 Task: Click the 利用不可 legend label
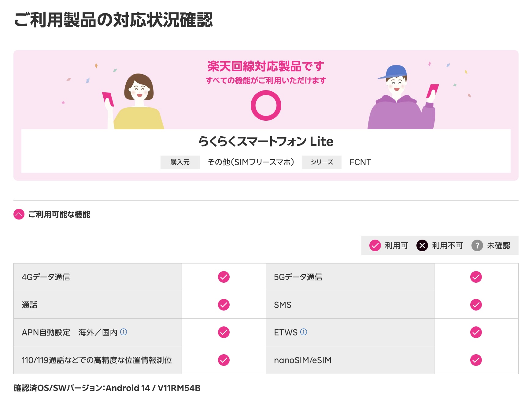(x=448, y=245)
